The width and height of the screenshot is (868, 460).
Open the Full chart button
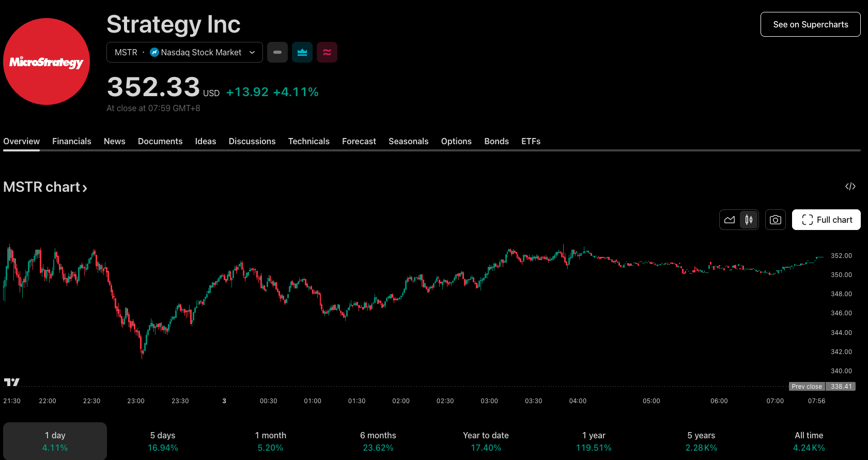826,220
